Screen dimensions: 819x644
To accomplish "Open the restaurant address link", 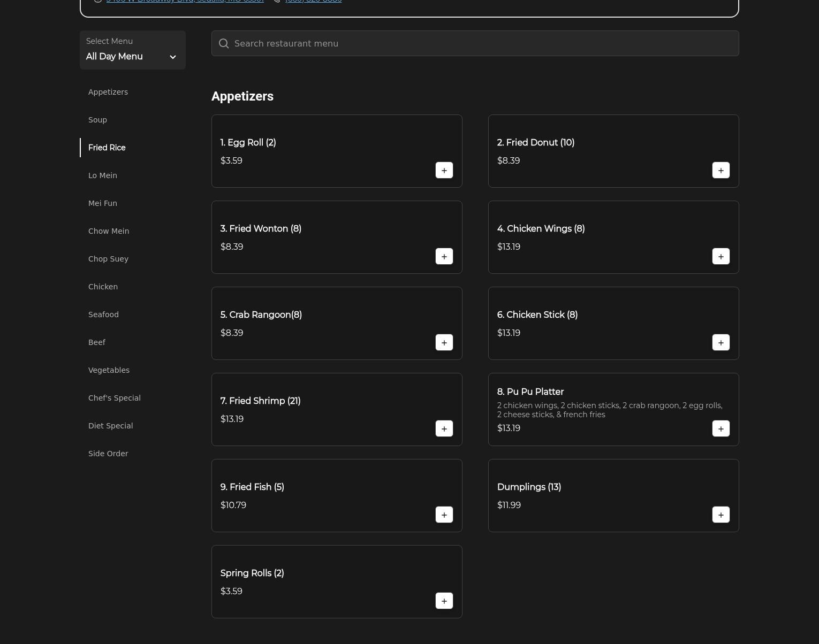I will pos(185,1).
